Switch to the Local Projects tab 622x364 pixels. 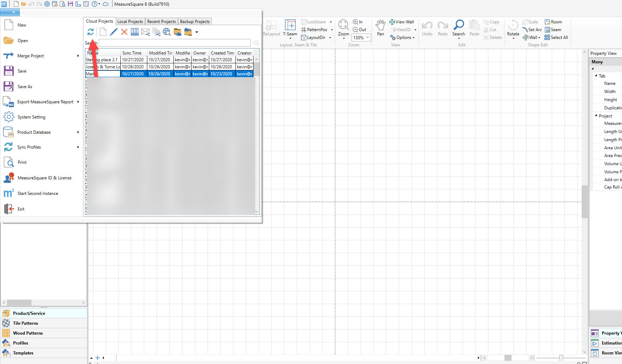130,22
